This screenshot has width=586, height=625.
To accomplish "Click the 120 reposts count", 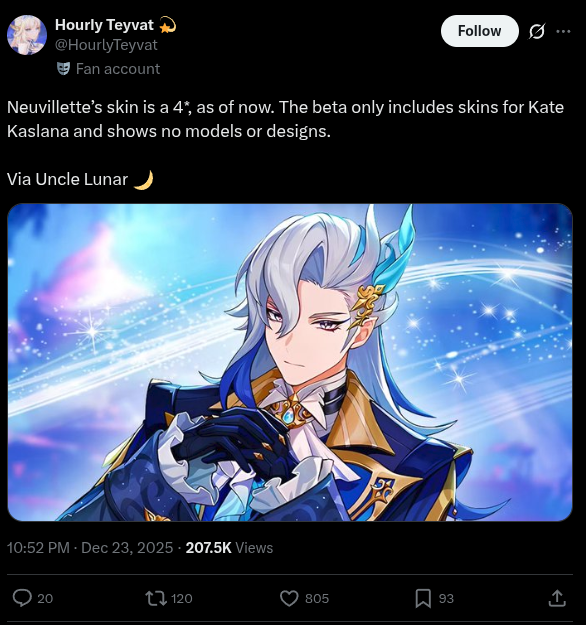I will point(181,598).
